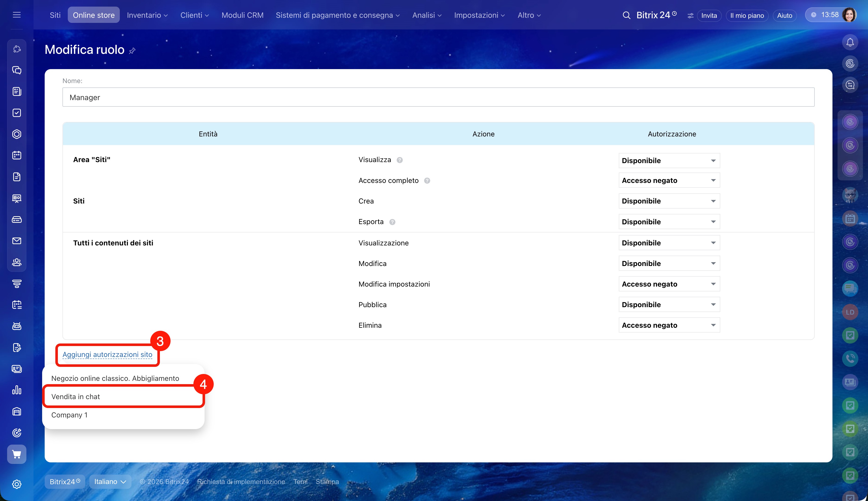868x501 pixels.
Task: Open the shopping cart sidebar icon
Action: coord(16,454)
